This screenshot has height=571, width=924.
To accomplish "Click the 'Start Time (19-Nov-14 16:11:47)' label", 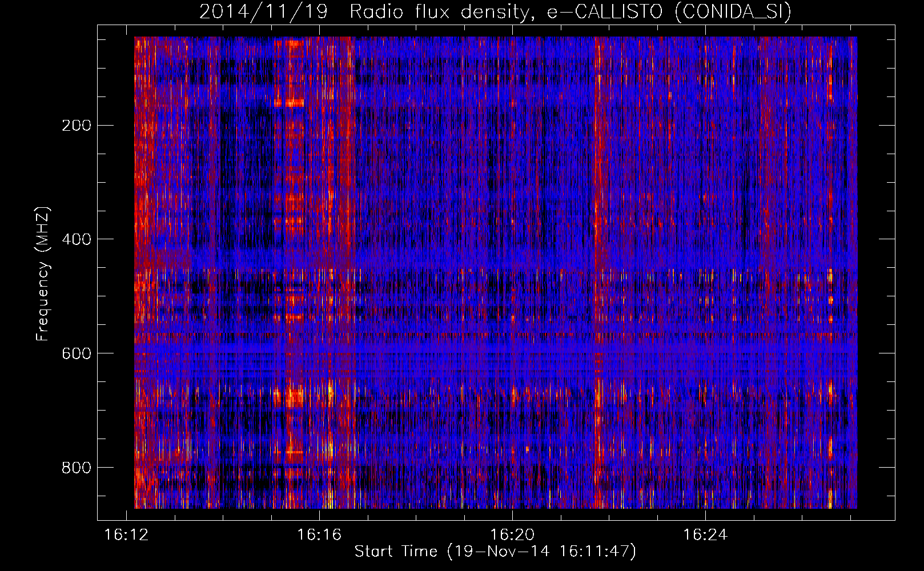I will point(495,552).
